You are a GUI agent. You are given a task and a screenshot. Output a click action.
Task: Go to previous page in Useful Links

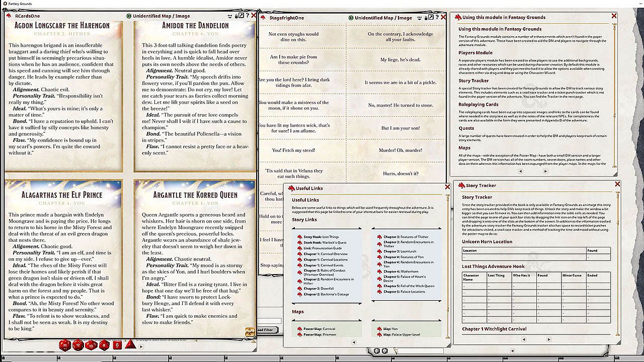(x=354, y=342)
